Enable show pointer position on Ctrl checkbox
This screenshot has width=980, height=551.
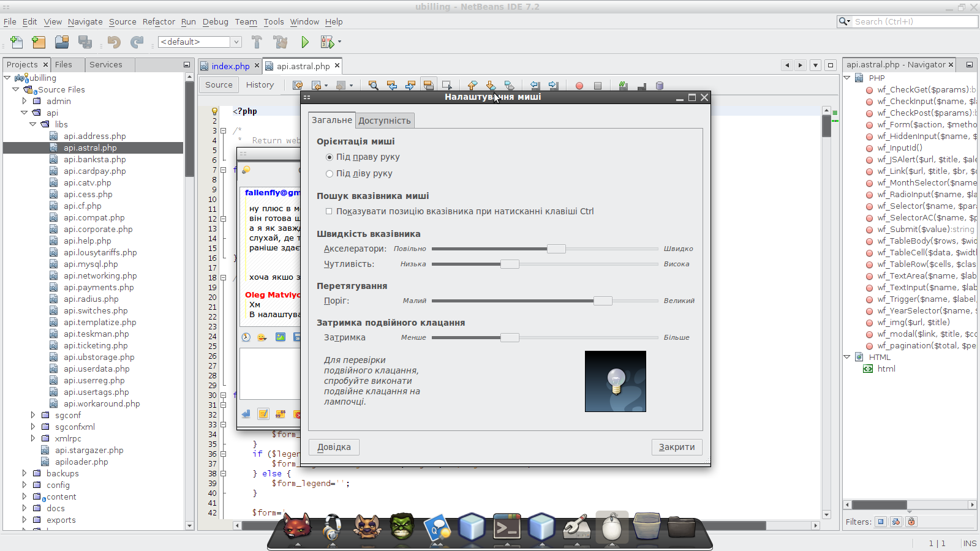pos(329,211)
